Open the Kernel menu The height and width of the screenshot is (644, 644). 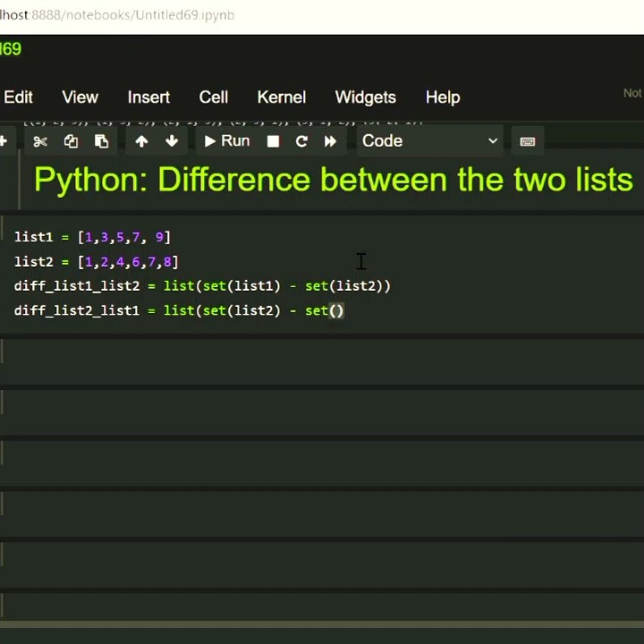(282, 97)
